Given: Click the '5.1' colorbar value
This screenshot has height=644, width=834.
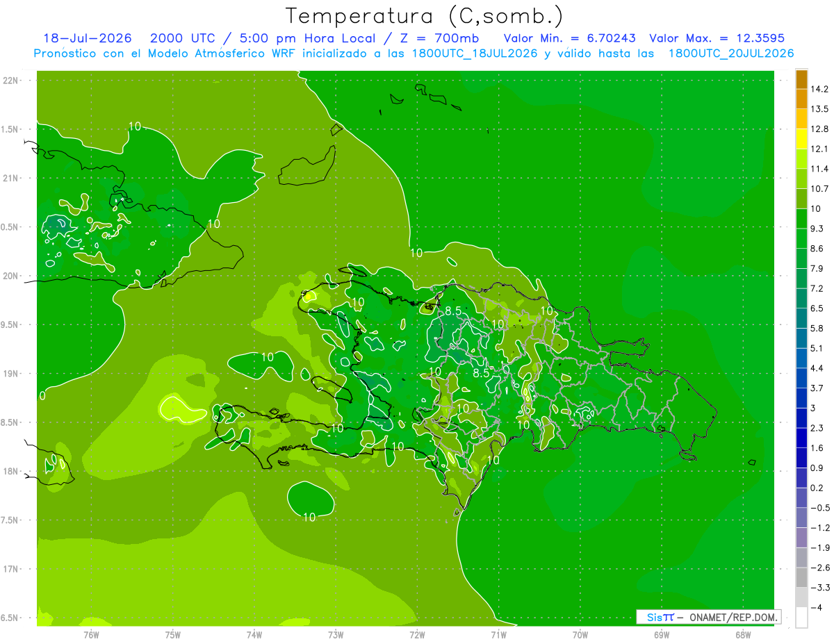Looking at the screenshot, I should pyautogui.click(x=817, y=348).
